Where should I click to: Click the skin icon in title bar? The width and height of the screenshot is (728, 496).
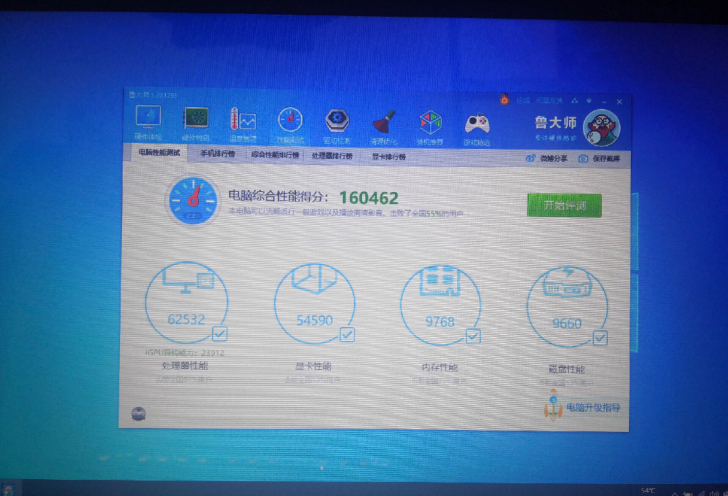pyautogui.click(x=575, y=100)
